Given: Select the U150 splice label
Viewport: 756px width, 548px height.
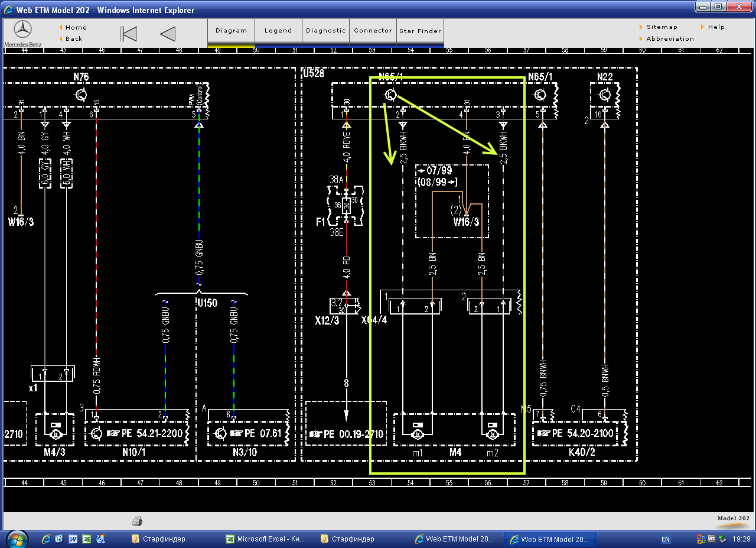Looking at the screenshot, I should (x=207, y=303).
